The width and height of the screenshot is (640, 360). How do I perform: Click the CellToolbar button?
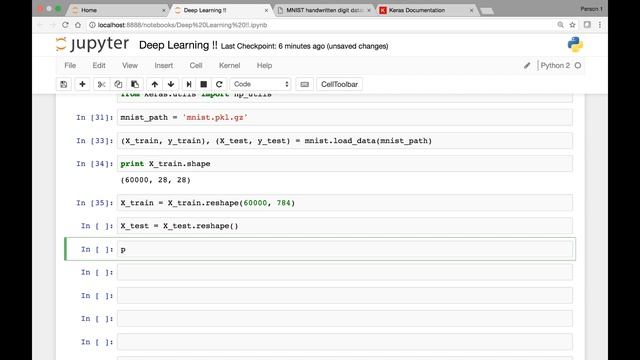[x=339, y=84]
